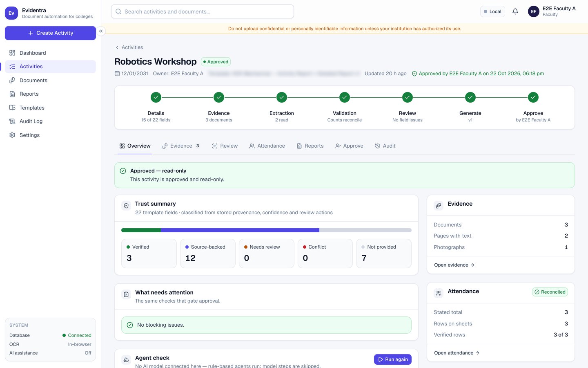Click the trust summary progress bar
The width and height of the screenshot is (588, 368).
pos(266,230)
